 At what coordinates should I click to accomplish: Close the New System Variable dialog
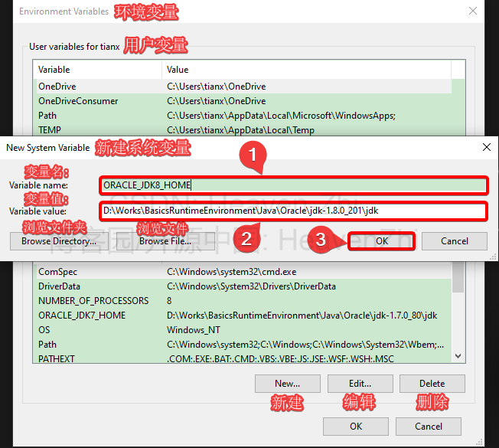[487, 147]
